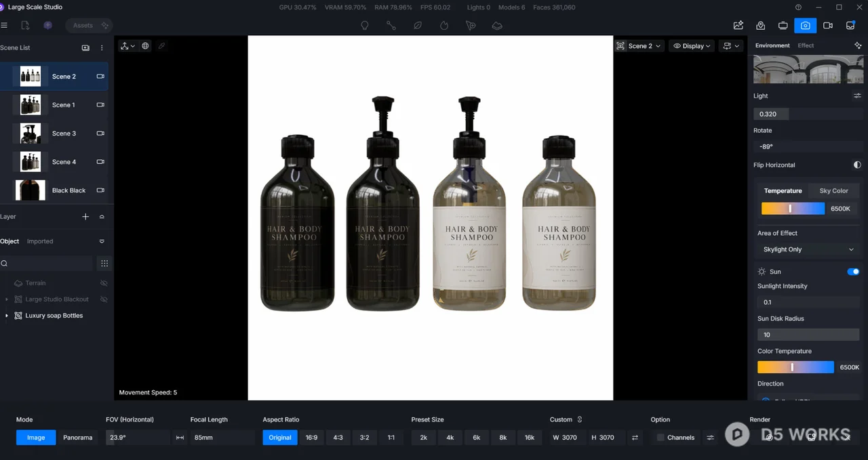Image resolution: width=868 pixels, height=460 pixels.
Task: Open the AI image enhance icon
Action: [738, 25]
